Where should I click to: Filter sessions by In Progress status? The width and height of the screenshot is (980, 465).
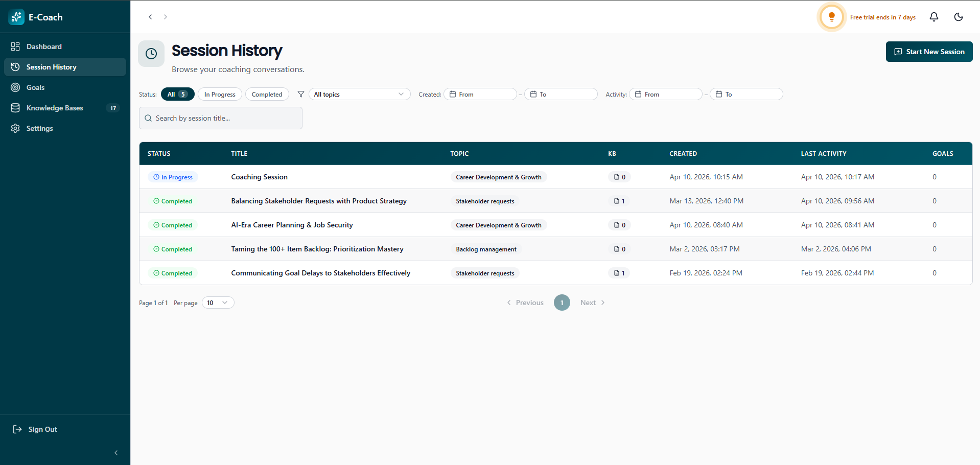pos(220,94)
